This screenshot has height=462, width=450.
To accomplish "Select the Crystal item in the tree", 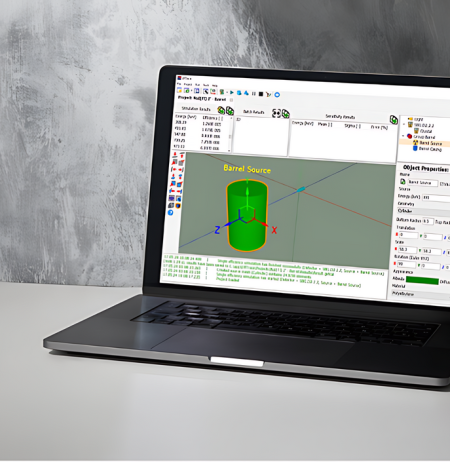I will (x=426, y=131).
